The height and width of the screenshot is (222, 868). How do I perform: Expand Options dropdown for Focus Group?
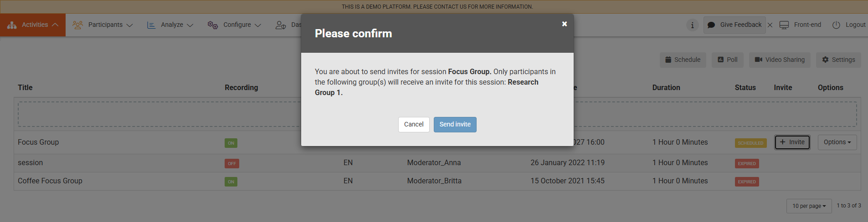837,142
